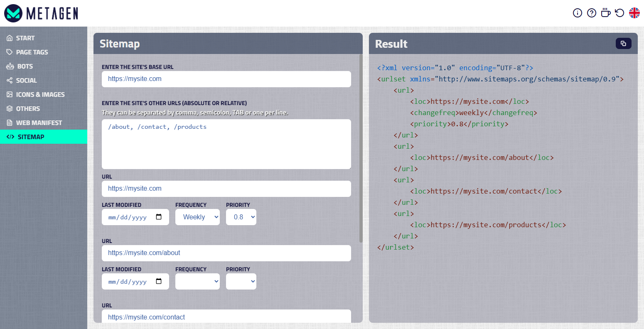Reset the form using the undo arrow icon
The height and width of the screenshot is (329, 644).
[x=619, y=13]
